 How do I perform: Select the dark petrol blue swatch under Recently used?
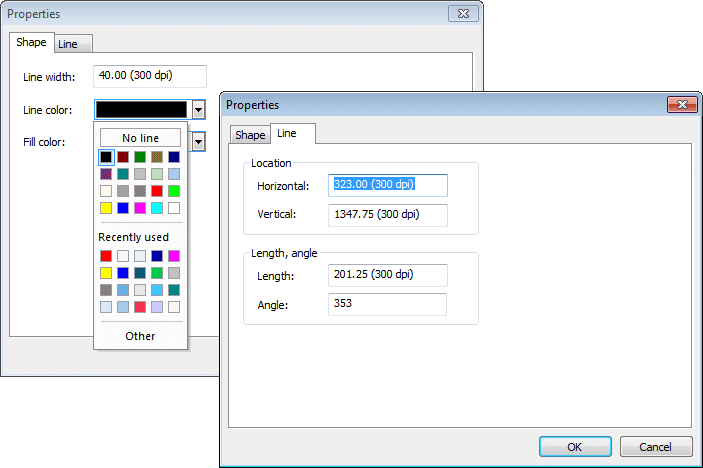(x=140, y=273)
